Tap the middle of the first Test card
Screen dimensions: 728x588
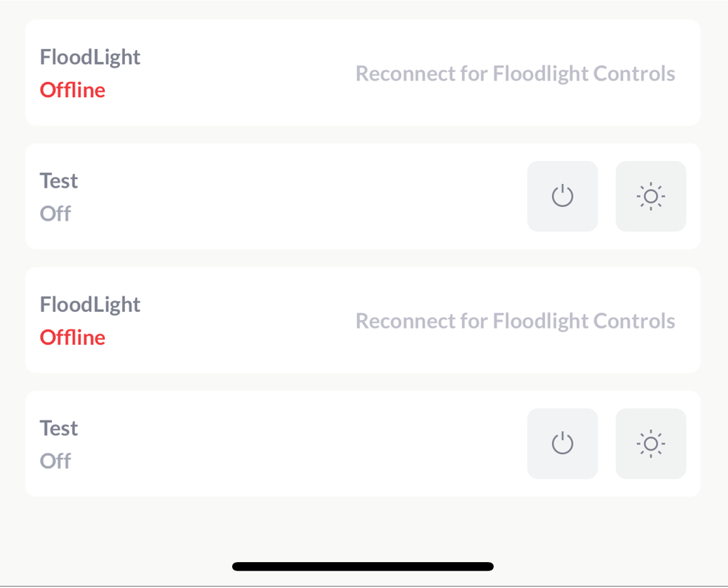(302, 196)
